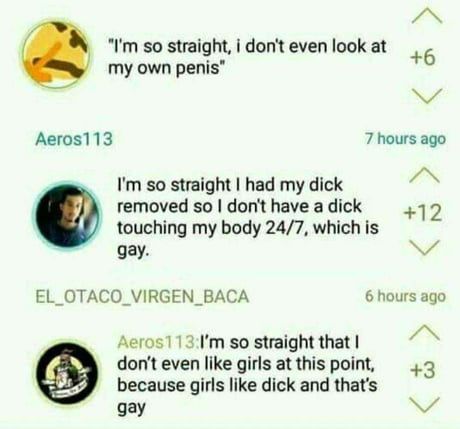Open Aeros113's profile picture
Viewport: 460px width, 429px height.
click(x=68, y=215)
